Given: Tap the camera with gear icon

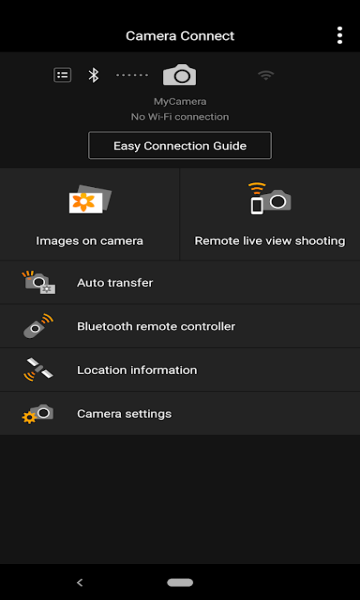Looking at the screenshot, I should point(37,414).
